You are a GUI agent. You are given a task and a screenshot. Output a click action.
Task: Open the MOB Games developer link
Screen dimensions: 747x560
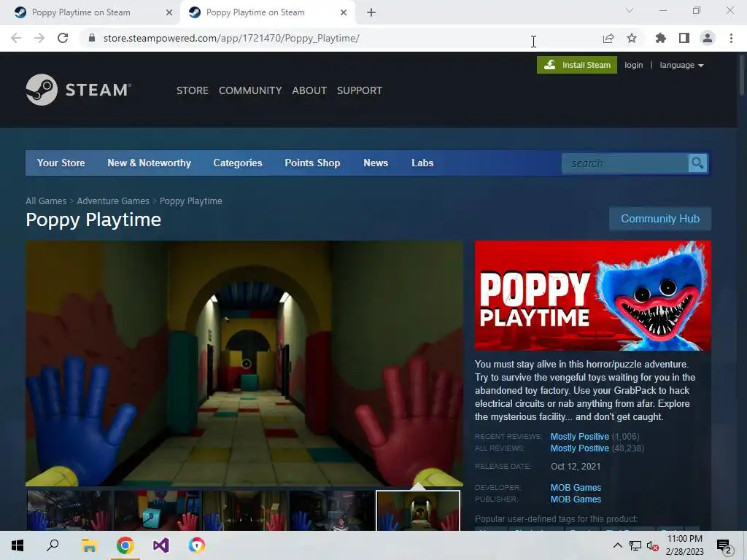(x=576, y=488)
